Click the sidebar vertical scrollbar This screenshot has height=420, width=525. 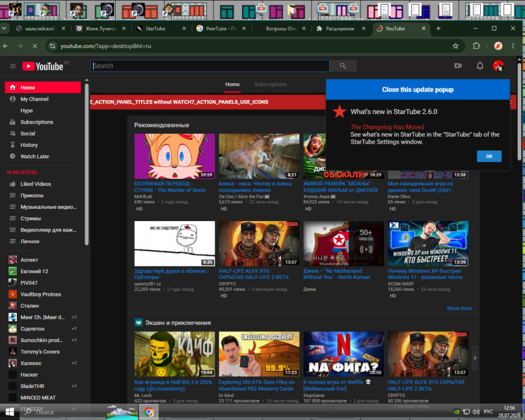[87, 164]
